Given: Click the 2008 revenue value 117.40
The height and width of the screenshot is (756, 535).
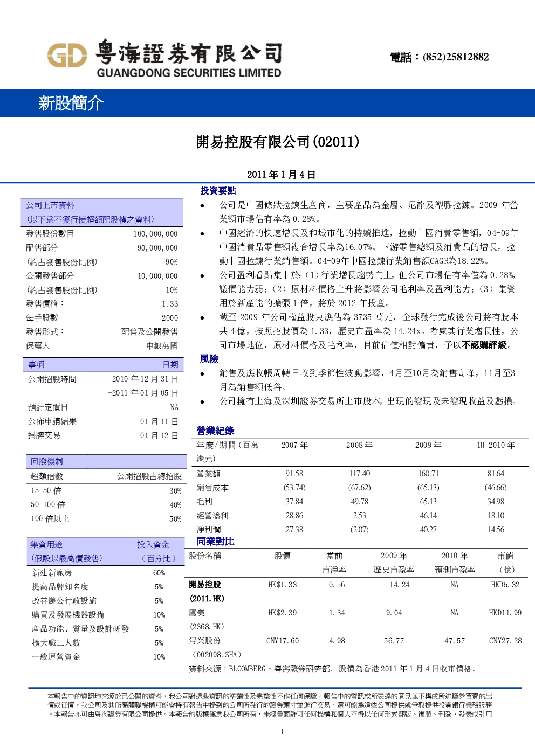Looking at the screenshot, I should 360,474.
